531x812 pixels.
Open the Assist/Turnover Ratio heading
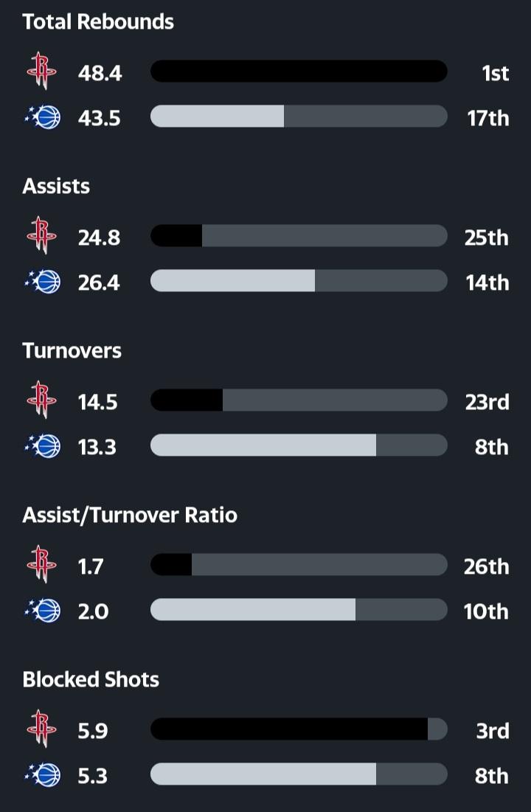coord(130,514)
